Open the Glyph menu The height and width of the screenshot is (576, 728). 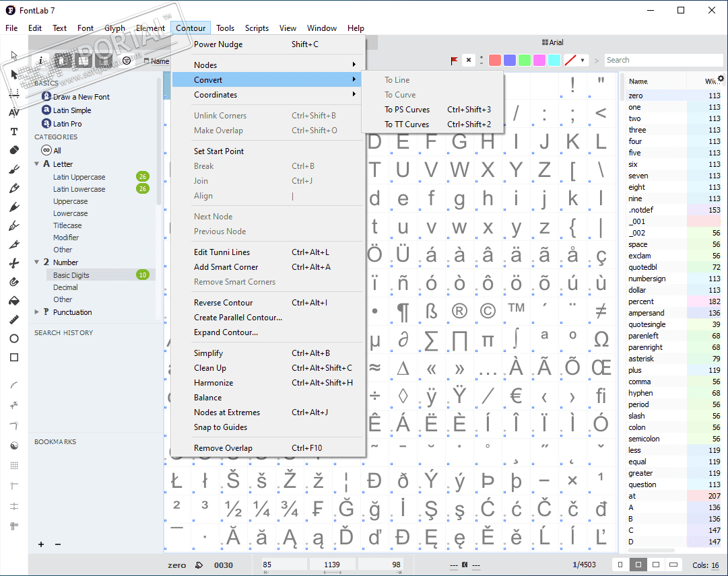click(x=114, y=28)
